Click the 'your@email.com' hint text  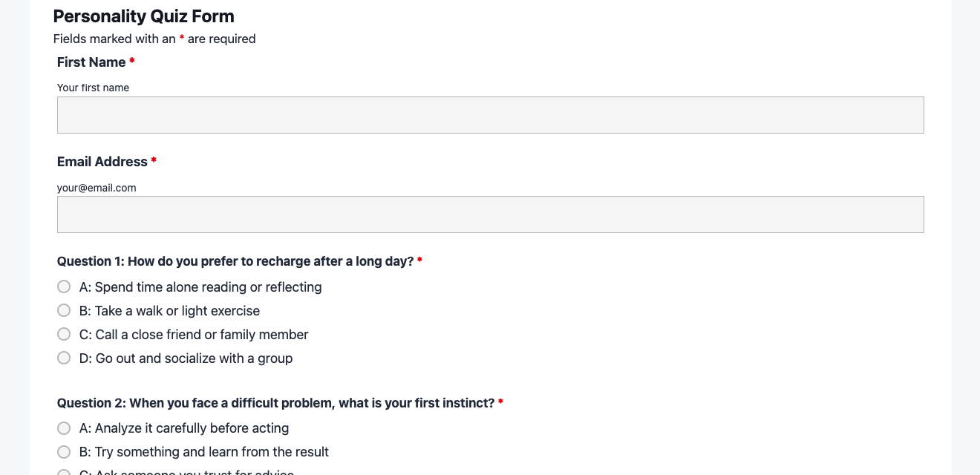coord(97,188)
